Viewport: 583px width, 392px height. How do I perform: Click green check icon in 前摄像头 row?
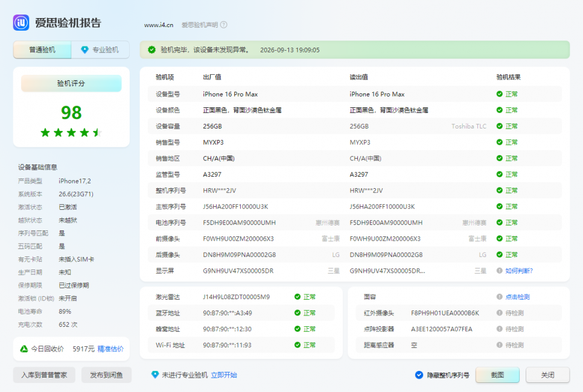pyautogui.click(x=500, y=239)
